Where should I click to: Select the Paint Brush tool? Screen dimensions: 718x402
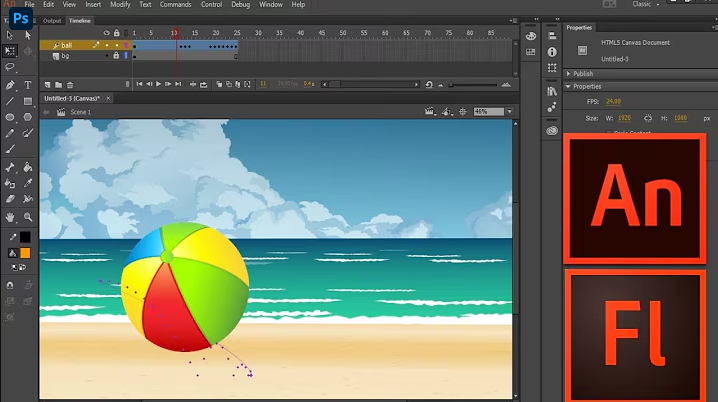(x=28, y=133)
